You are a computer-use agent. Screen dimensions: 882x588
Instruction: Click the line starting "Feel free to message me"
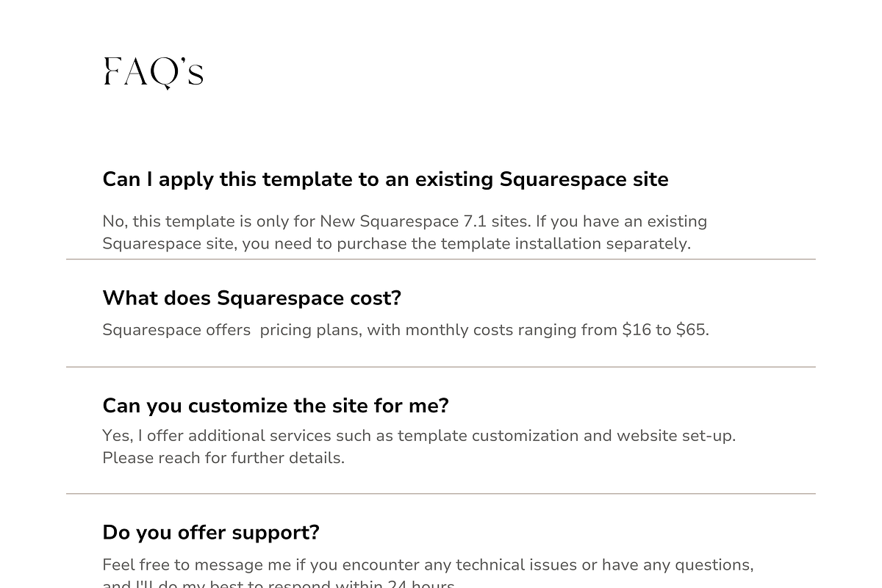(x=428, y=565)
